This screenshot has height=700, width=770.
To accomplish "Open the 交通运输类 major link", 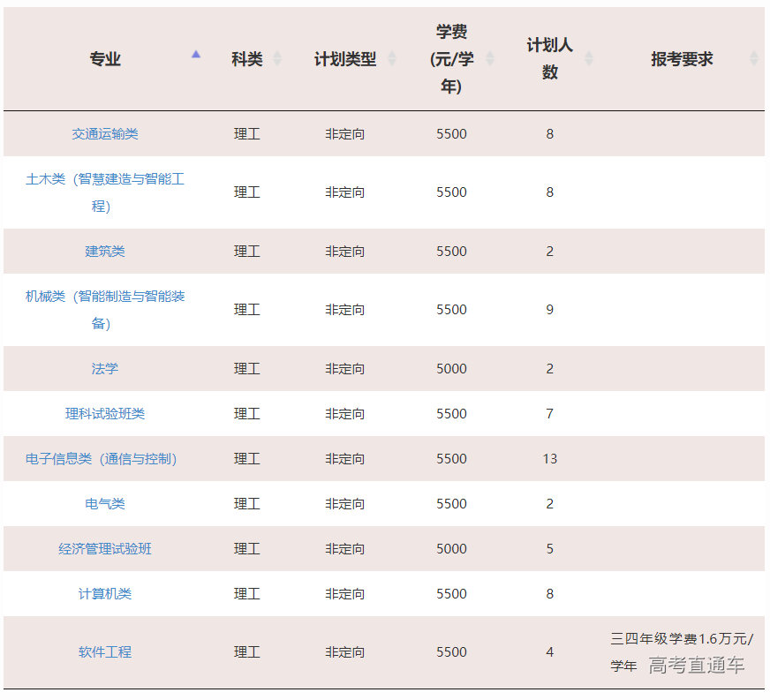I will (x=105, y=134).
